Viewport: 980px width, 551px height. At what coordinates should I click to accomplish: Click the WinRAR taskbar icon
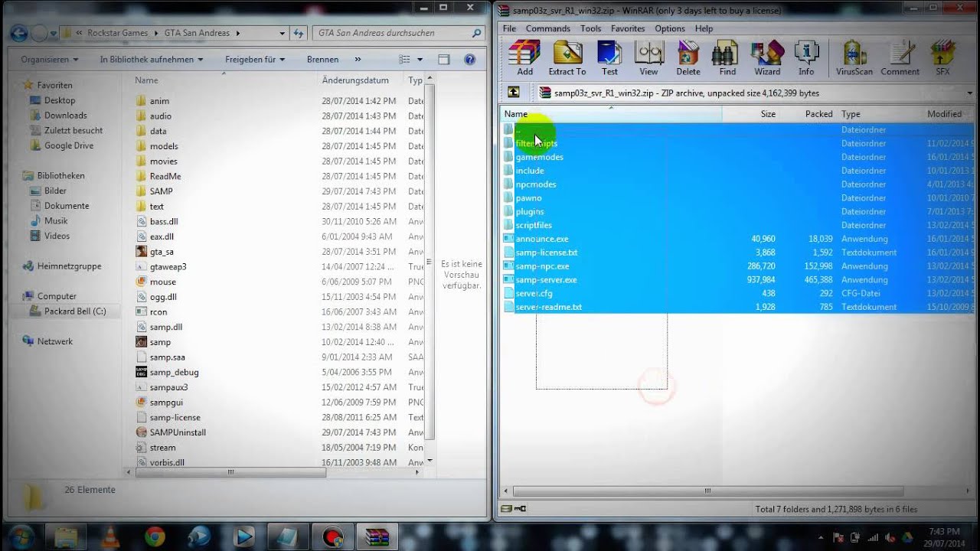click(x=376, y=536)
